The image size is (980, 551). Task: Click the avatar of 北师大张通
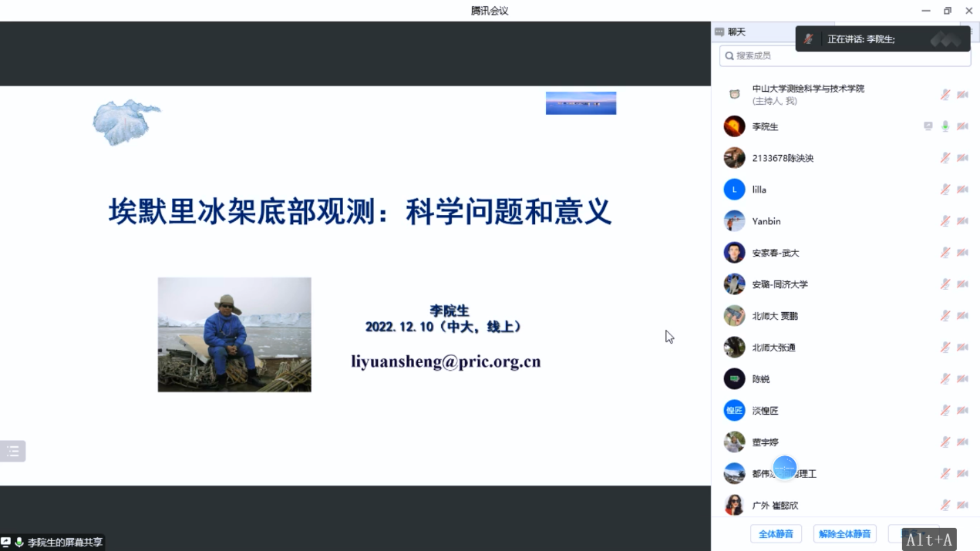734,348
